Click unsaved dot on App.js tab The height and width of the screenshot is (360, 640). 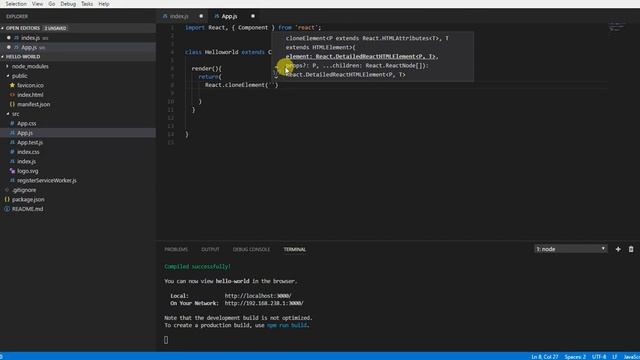253,16
